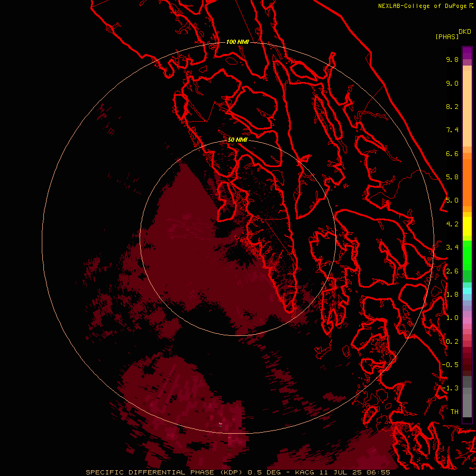476x476 pixels.
Task: Click the yellow segment of the color bar
Action: [467, 226]
